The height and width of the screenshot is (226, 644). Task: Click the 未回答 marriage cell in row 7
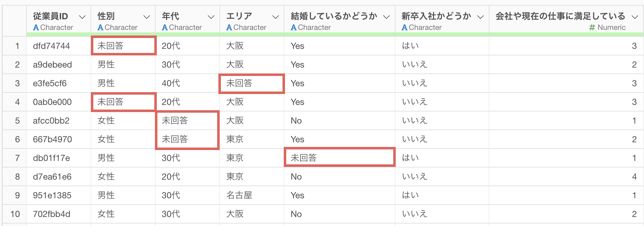click(339, 158)
